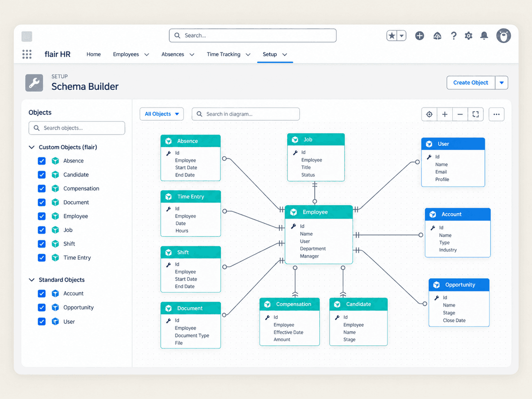
Task: Open the Trailhead guidance icon
Action: point(437,36)
